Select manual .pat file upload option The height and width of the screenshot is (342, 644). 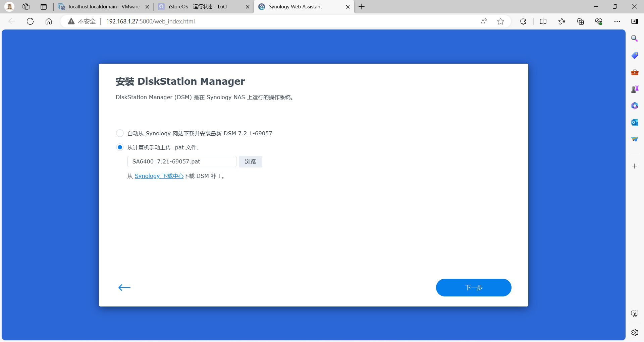[x=120, y=147]
